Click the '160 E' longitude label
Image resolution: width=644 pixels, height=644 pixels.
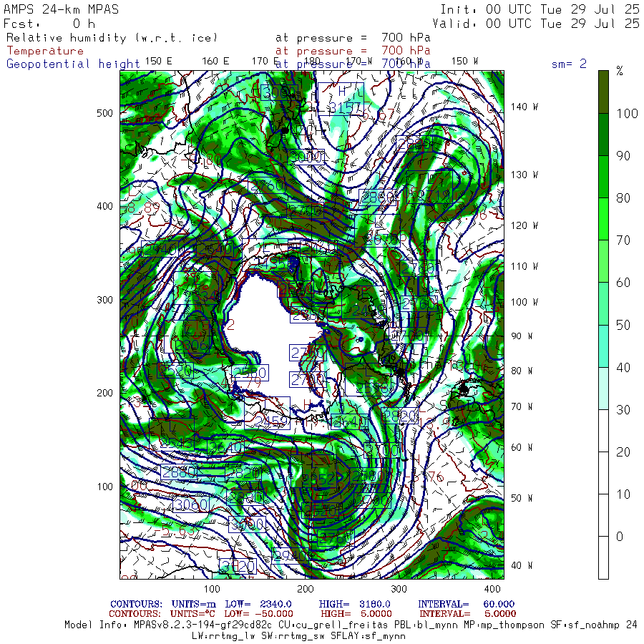(x=215, y=62)
